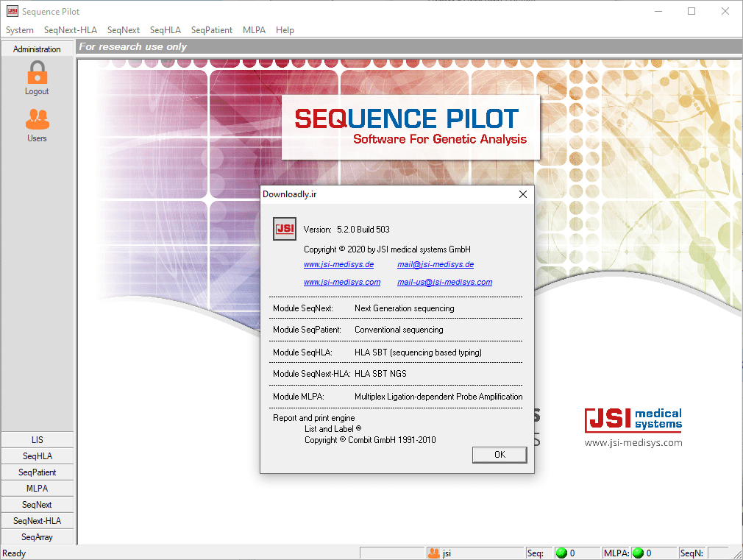Click the JSI logo inside the About dialog
Viewport: 743px width, 560px height.
(x=285, y=228)
